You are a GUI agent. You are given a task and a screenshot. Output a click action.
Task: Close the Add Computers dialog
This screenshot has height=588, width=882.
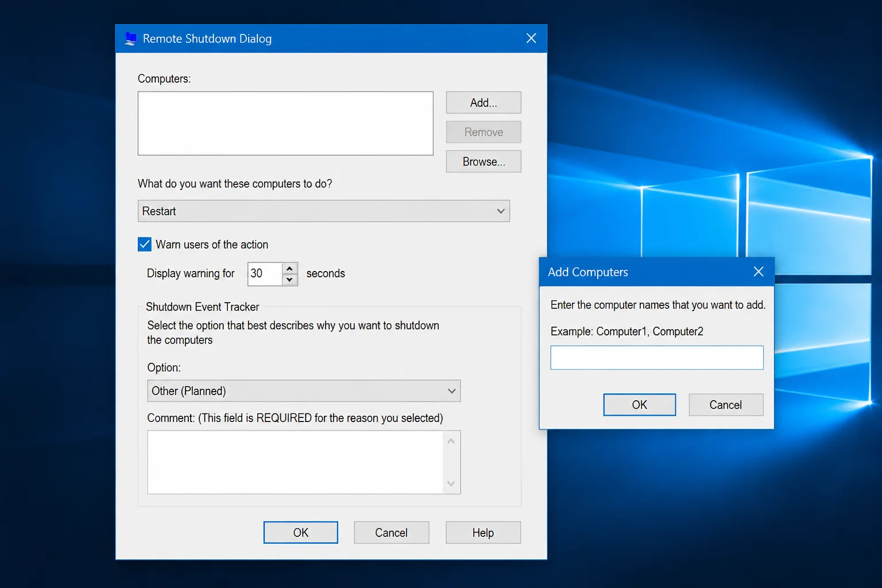759,272
